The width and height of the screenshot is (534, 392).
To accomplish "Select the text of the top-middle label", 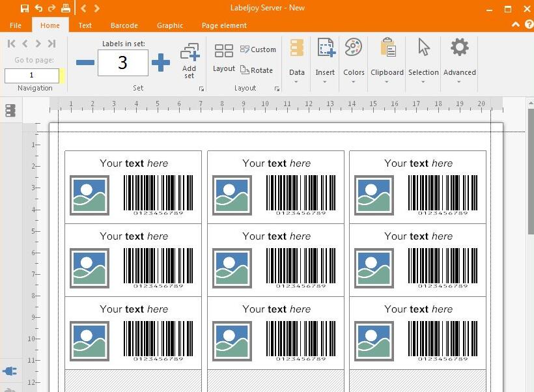I will click(x=277, y=163).
